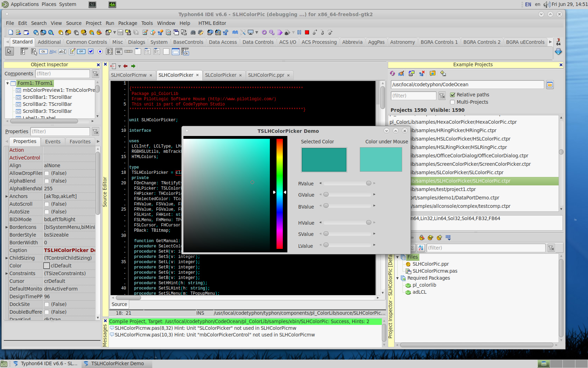
Task: Open the Places system menu
Action: 49,4
